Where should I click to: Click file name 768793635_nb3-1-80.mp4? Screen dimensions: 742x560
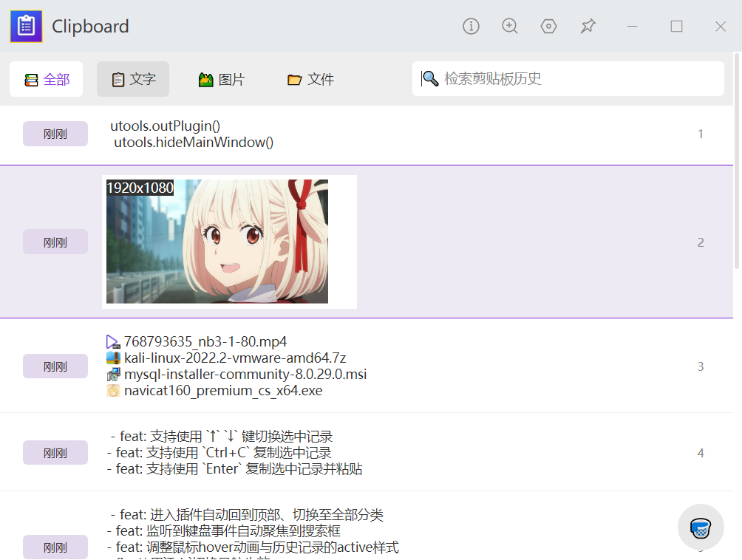(x=205, y=341)
